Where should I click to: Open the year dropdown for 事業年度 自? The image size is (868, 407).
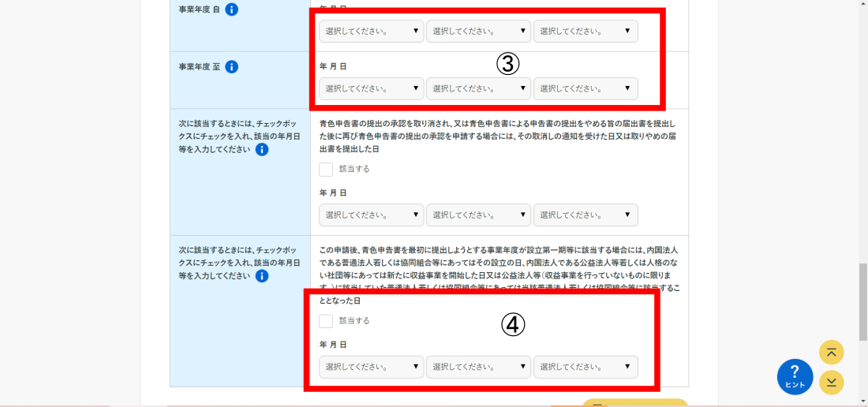click(x=371, y=32)
